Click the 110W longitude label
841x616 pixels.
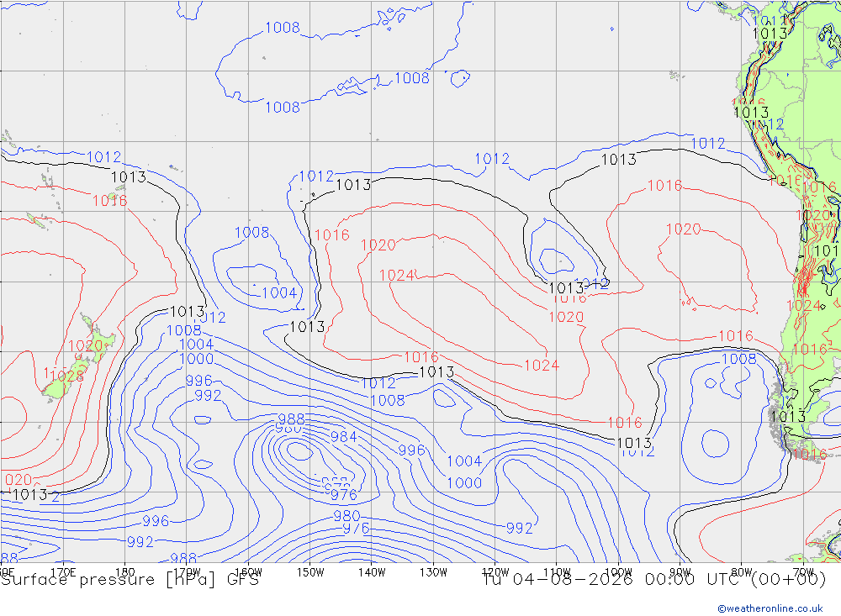pos(557,572)
